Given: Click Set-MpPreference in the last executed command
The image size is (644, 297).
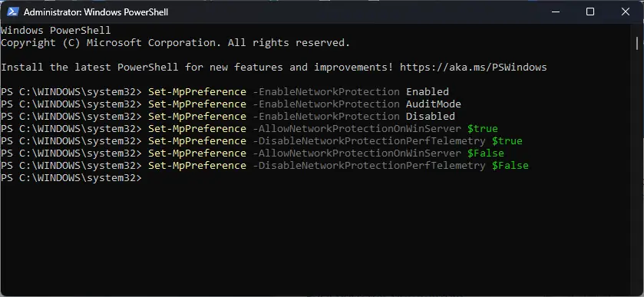Looking at the screenshot, I should [x=197, y=166].
